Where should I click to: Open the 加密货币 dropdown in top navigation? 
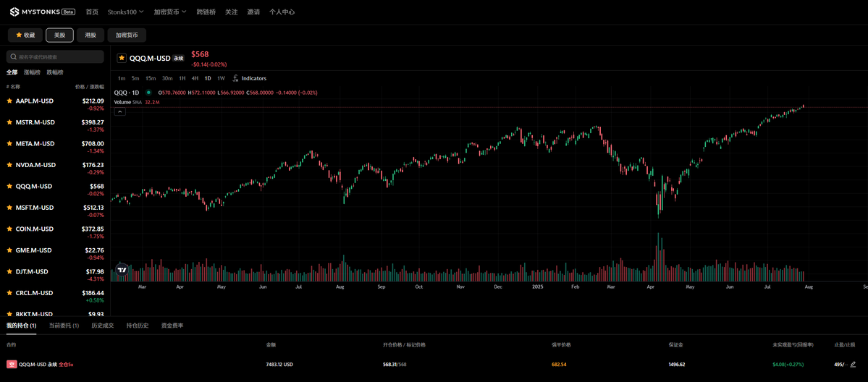pos(170,12)
